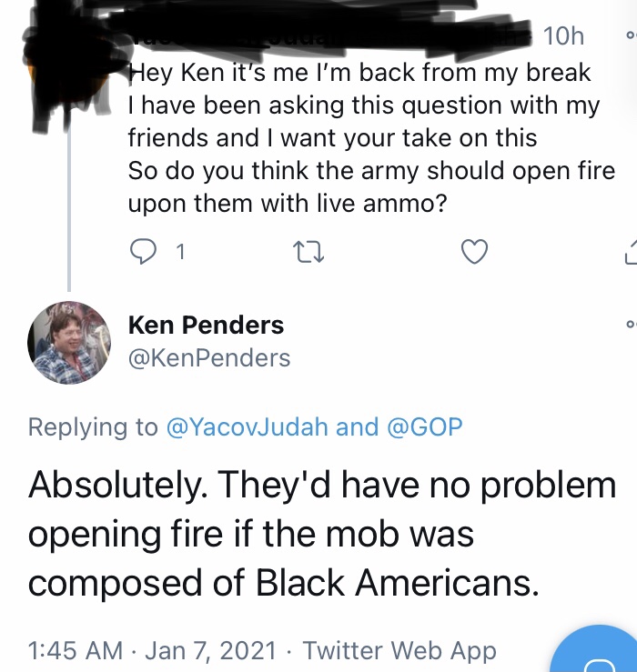Open more options on Ken Penders' tweet
Screen dimensions: 637x672
coord(631,324)
